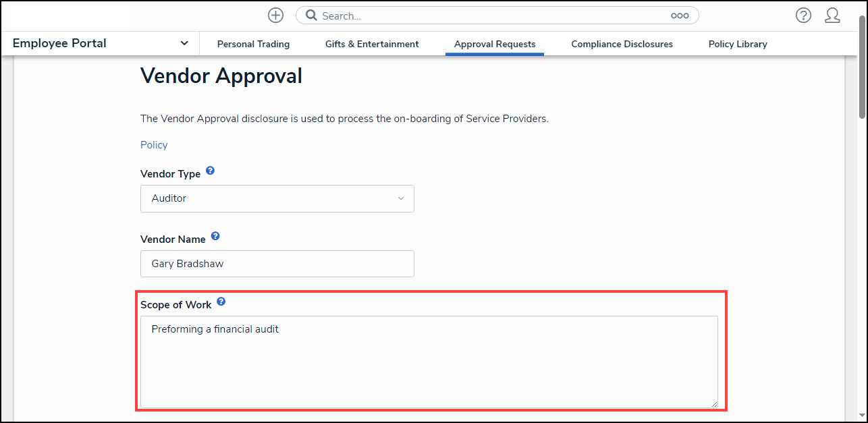
Task: Open the Policy Library tab
Action: 738,44
